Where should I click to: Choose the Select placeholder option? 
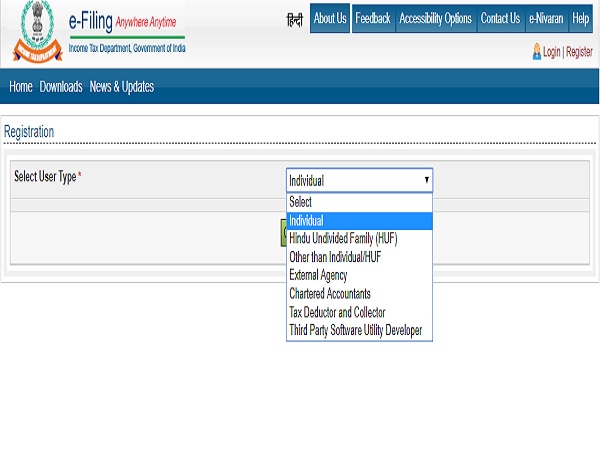[359, 202]
